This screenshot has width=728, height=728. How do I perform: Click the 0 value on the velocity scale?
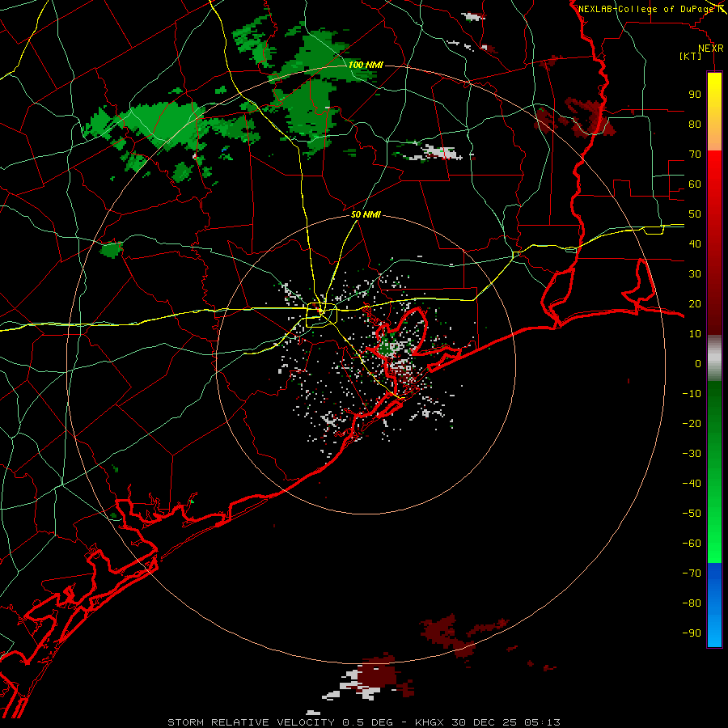click(698, 364)
